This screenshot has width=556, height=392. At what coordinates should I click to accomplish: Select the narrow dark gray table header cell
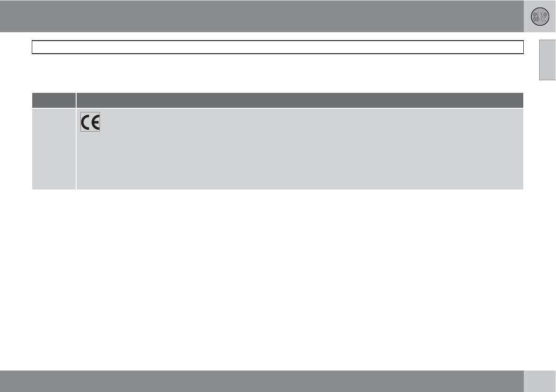(x=54, y=100)
